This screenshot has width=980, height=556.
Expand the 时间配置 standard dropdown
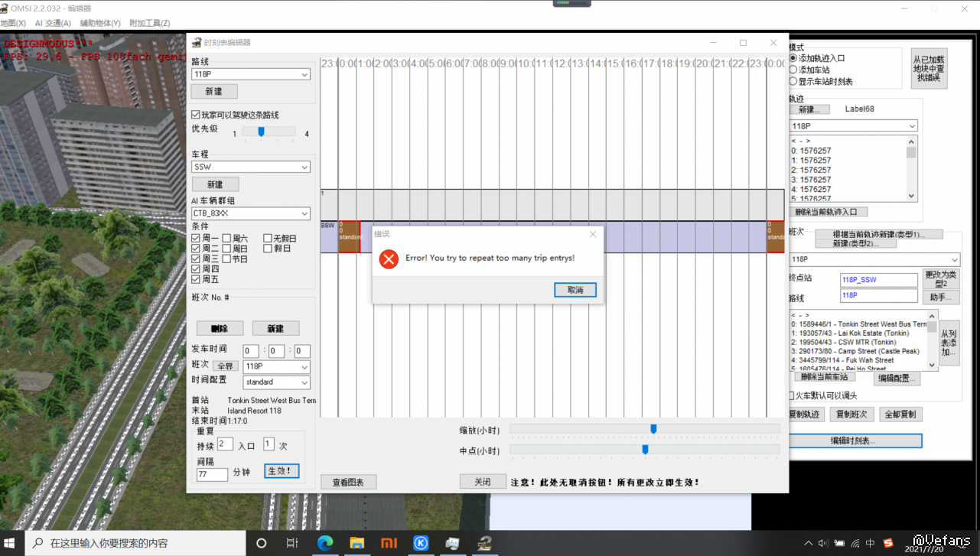(276, 382)
